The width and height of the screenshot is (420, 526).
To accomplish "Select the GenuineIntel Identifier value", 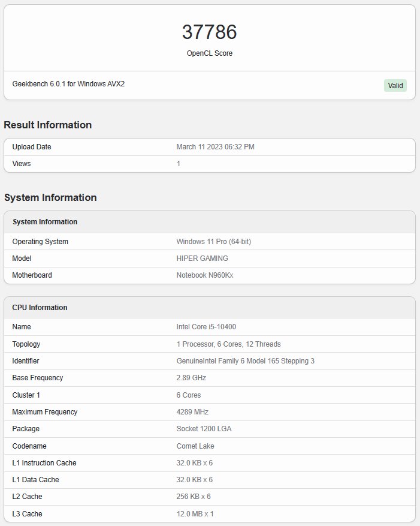I will pos(246,361).
